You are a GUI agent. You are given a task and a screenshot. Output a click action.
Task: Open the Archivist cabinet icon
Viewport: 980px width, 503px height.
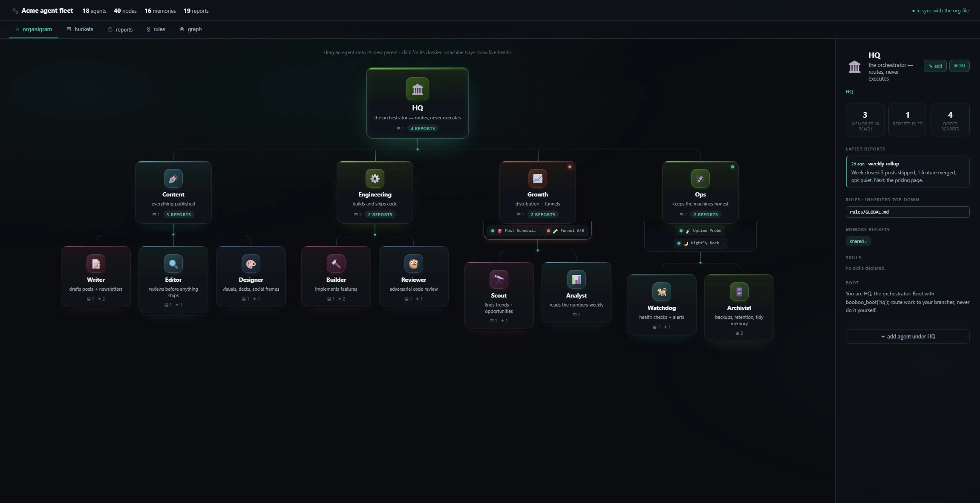tap(739, 292)
